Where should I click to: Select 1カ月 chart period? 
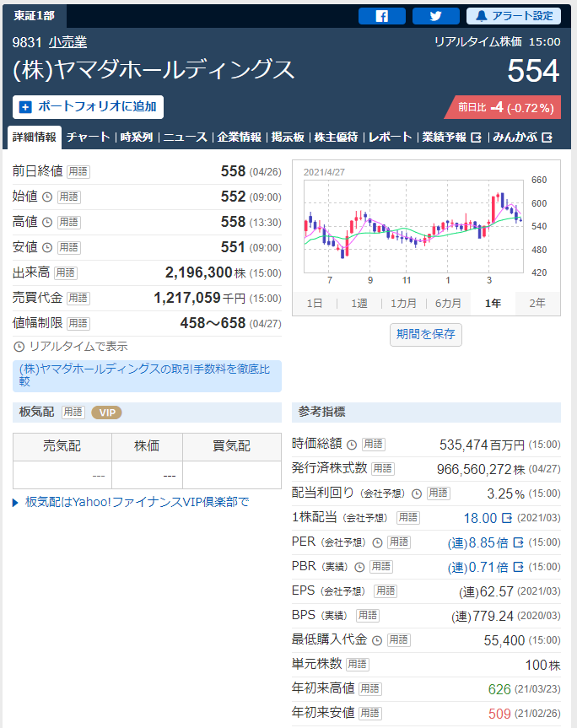(403, 304)
